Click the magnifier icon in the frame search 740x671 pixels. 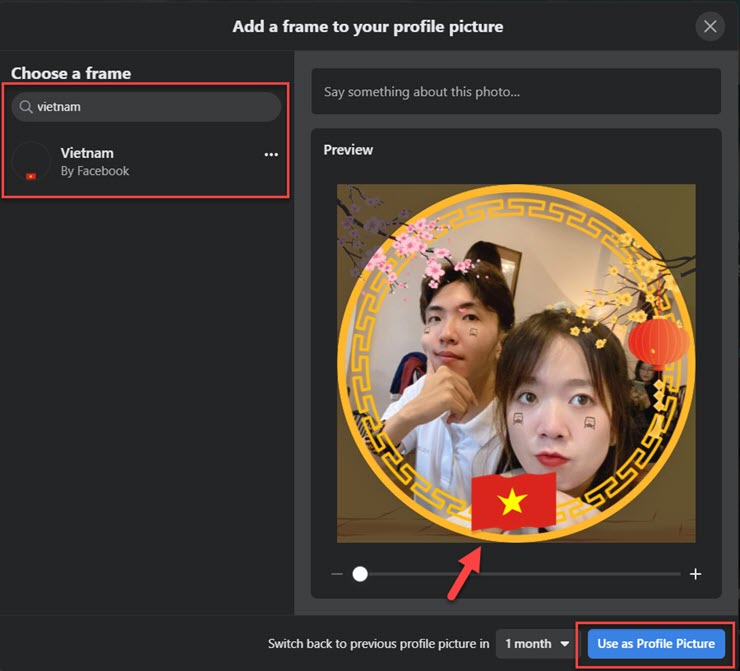click(27, 107)
